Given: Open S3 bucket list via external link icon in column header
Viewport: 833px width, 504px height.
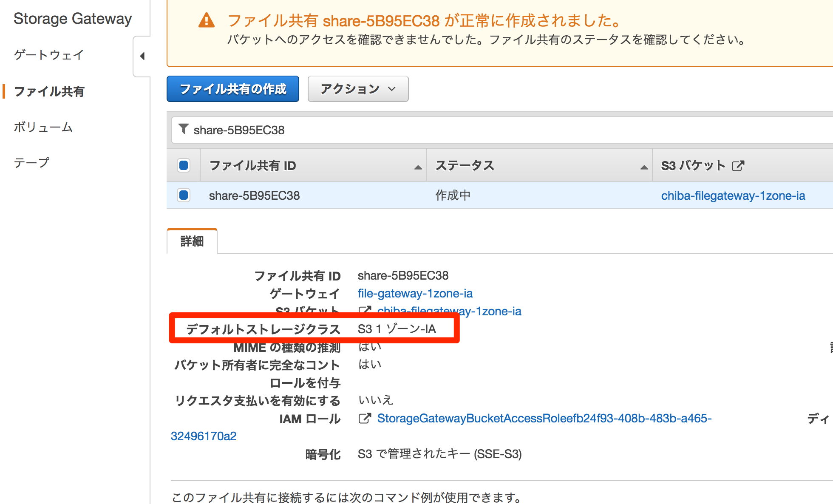Looking at the screenshot, I should (x=738, y=165).
